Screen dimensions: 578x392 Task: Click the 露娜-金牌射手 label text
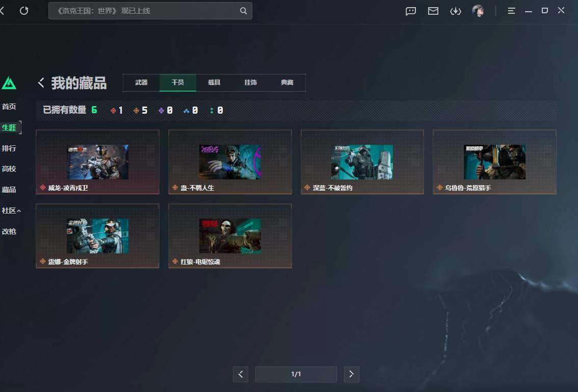[x=68, y=262]
